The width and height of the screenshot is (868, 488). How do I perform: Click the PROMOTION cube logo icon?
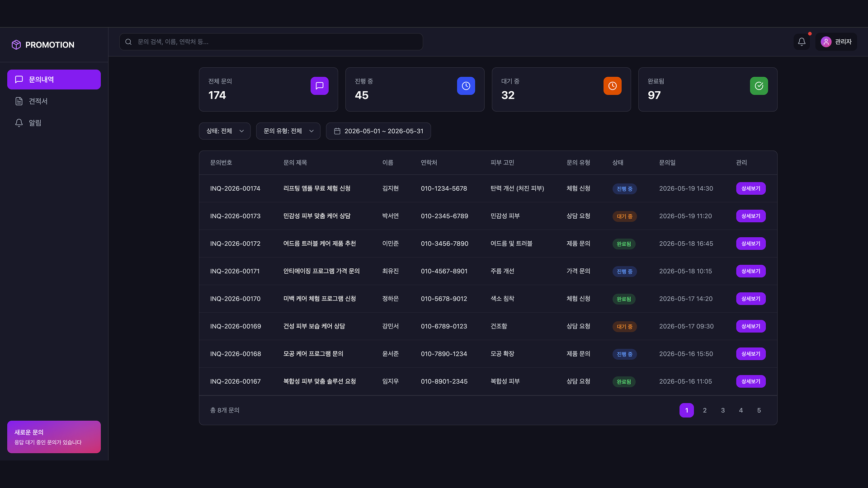coord(16,45)
